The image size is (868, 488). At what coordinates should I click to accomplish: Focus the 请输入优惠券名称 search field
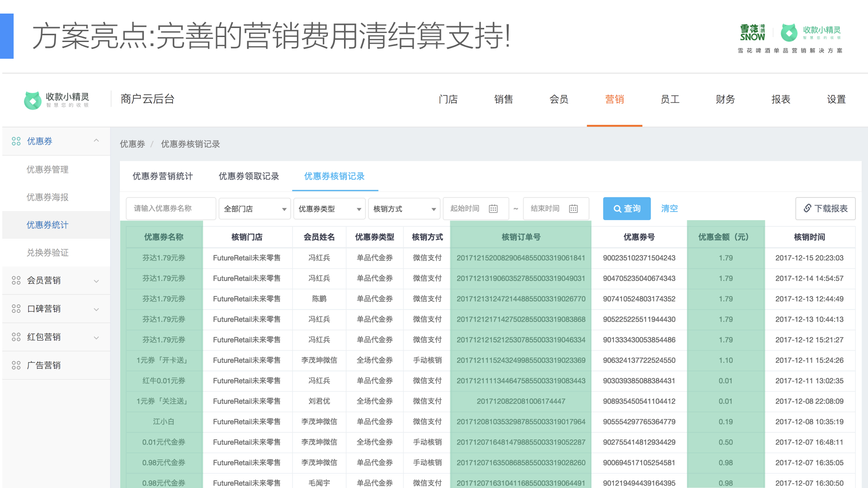(171, 209)
